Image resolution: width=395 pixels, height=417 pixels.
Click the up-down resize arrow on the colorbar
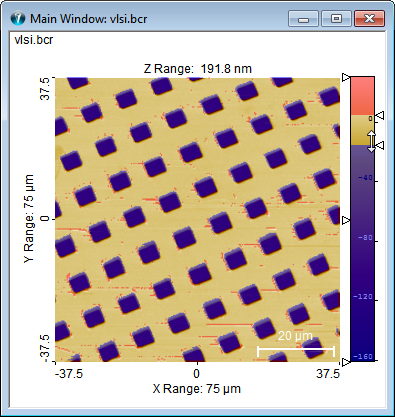coord(371,141)
